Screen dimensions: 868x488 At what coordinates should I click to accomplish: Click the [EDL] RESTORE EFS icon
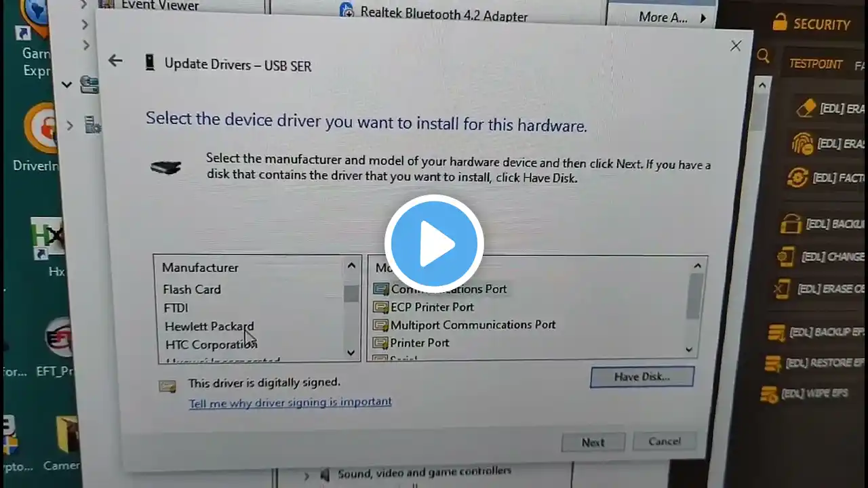pos(773,364)
